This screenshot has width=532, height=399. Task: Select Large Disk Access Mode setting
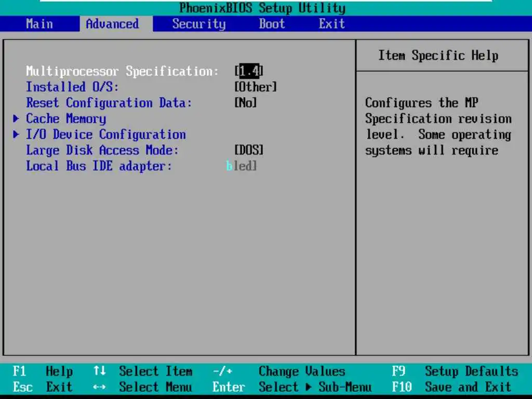[102, 150]
